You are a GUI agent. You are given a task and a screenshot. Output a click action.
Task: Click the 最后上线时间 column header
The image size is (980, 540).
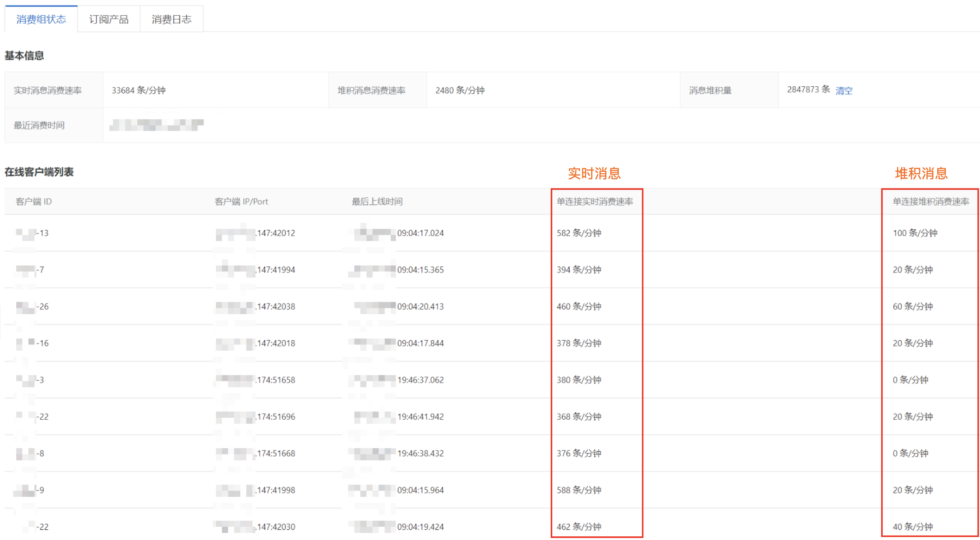(377, 201)
